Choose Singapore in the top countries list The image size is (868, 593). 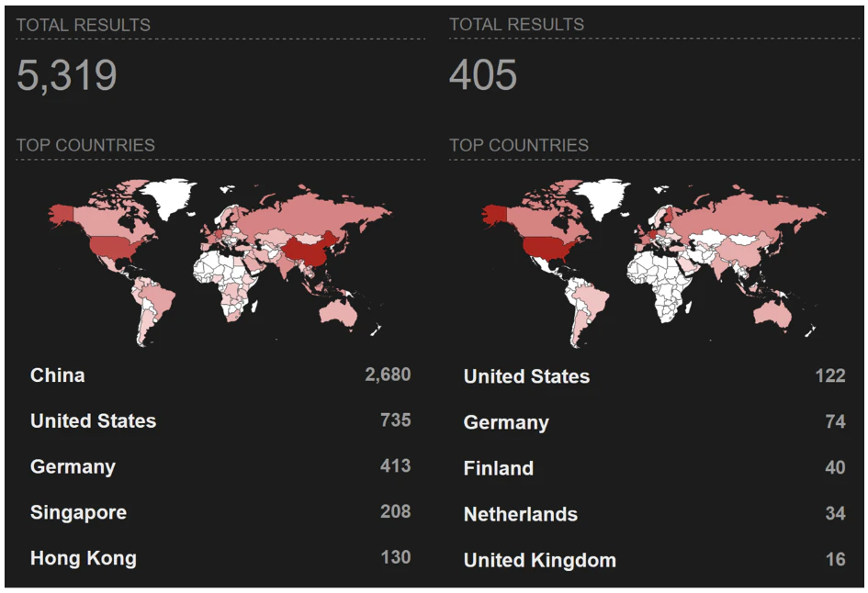point(78,512)
